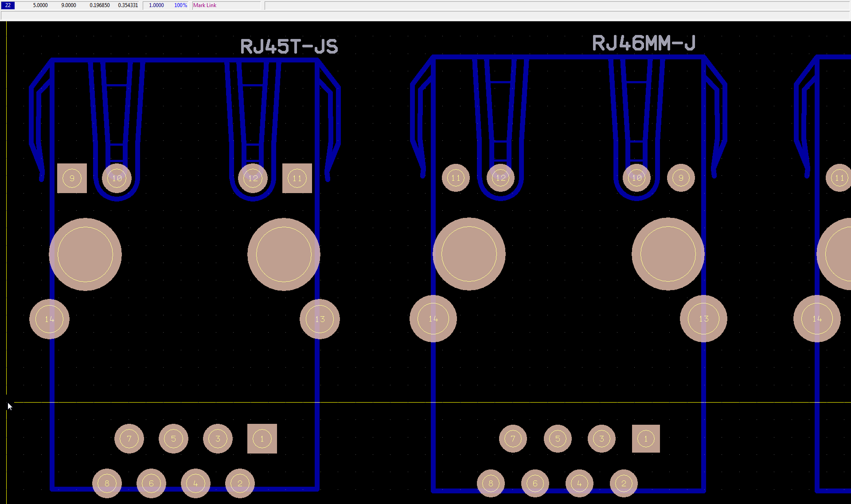This screenshot has height=504, width=851.
Task: Select pad 7 on RJ46MM-J
Action: point(513,439)
